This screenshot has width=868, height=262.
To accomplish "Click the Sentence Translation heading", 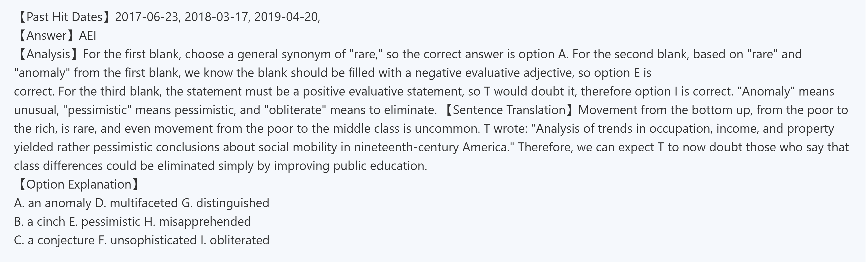I will pos(509,110).
